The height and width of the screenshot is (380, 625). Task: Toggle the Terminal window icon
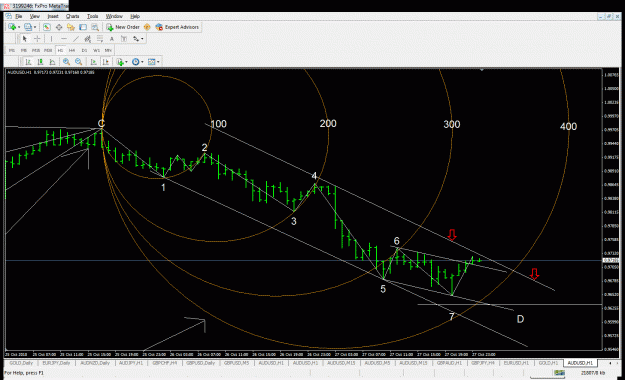pyautogui.click(x=83, y=27)
